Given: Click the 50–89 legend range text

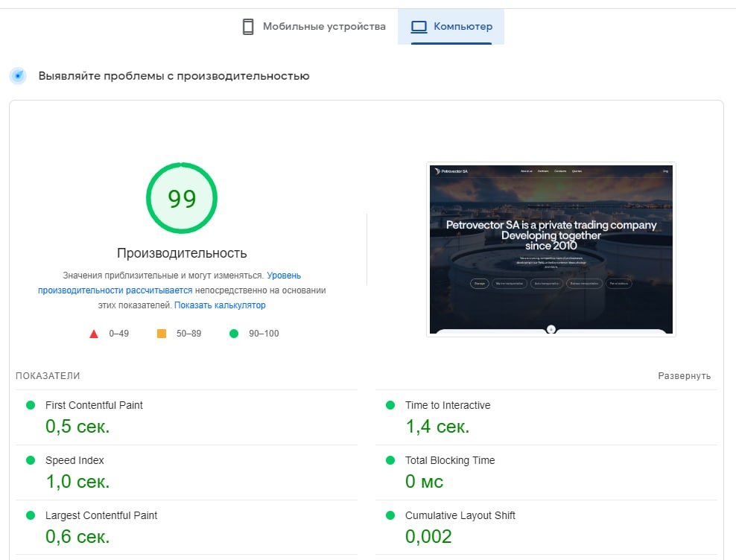Looking at the screenshot, I should [x=188, y=334].
